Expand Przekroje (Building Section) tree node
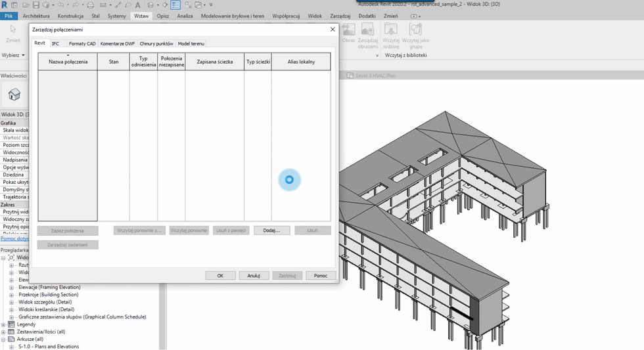This screenshot has height=350, width=644. coord(12,295)
